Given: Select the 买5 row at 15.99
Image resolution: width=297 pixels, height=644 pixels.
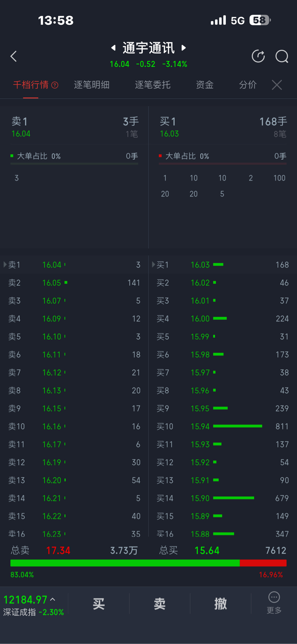Looking at the screenshot, I should (223, 337).
